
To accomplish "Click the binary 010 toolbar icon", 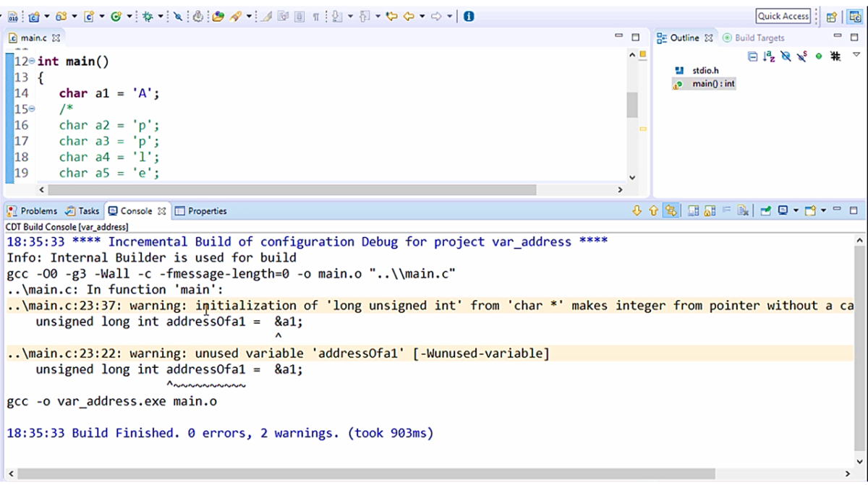I will pyautogui.click(x=13, y=16).
